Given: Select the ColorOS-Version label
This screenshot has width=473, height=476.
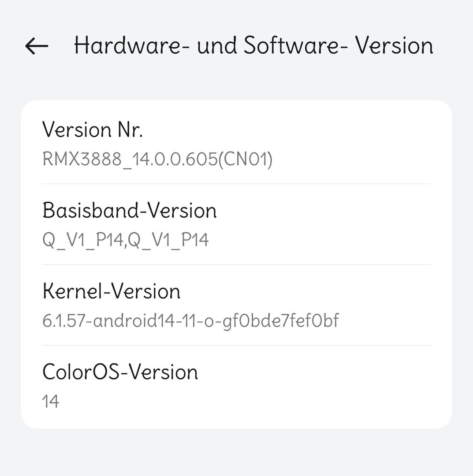Looking at the screenshot, I should tap(120, 372).
